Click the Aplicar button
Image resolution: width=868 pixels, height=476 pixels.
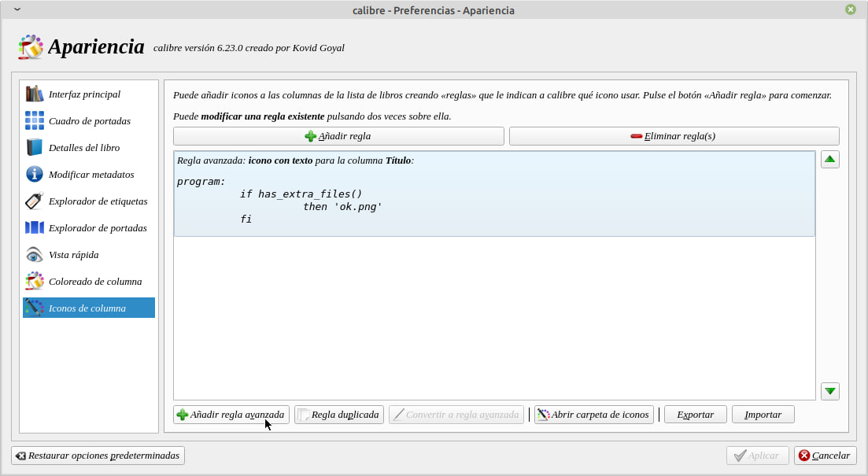(757, 456)
